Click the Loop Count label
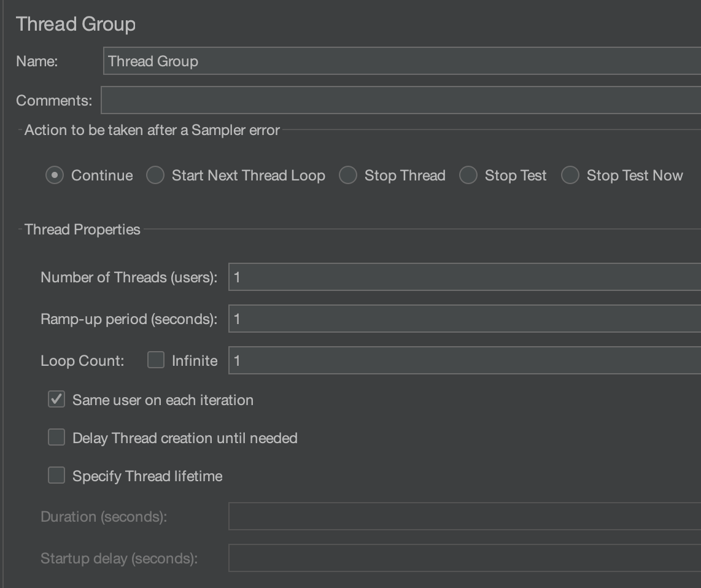Screen dimensions: 701x588 tap(82, 361)
